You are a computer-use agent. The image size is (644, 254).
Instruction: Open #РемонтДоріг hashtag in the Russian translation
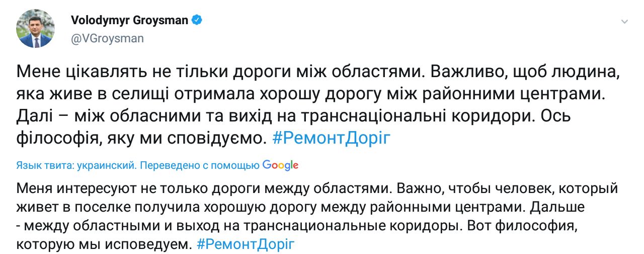tap(245, 244)
